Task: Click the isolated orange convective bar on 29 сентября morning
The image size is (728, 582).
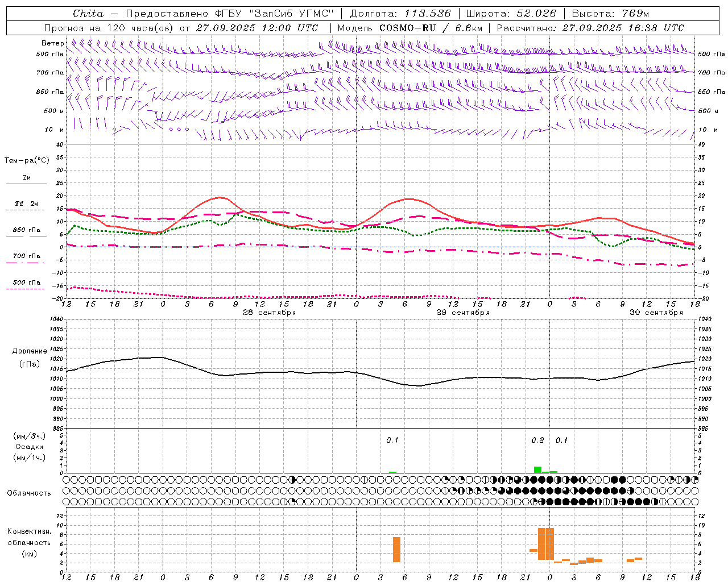Action: click(396, 550)
